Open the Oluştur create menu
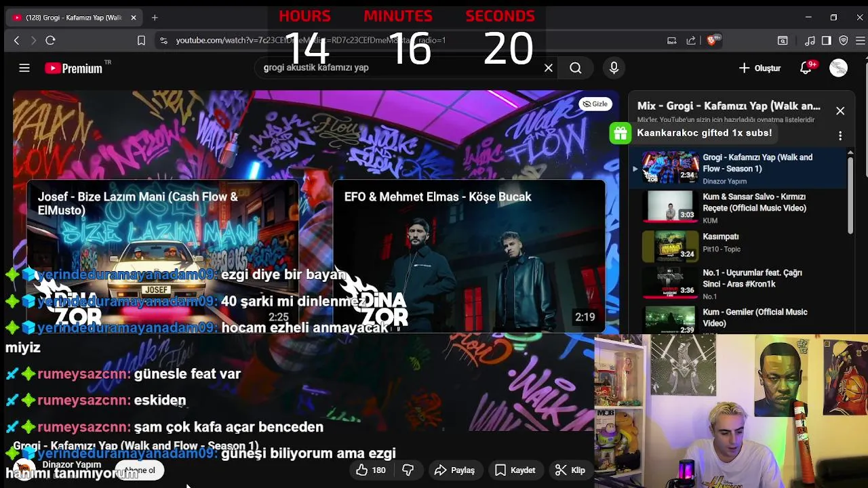 [759, 68]
